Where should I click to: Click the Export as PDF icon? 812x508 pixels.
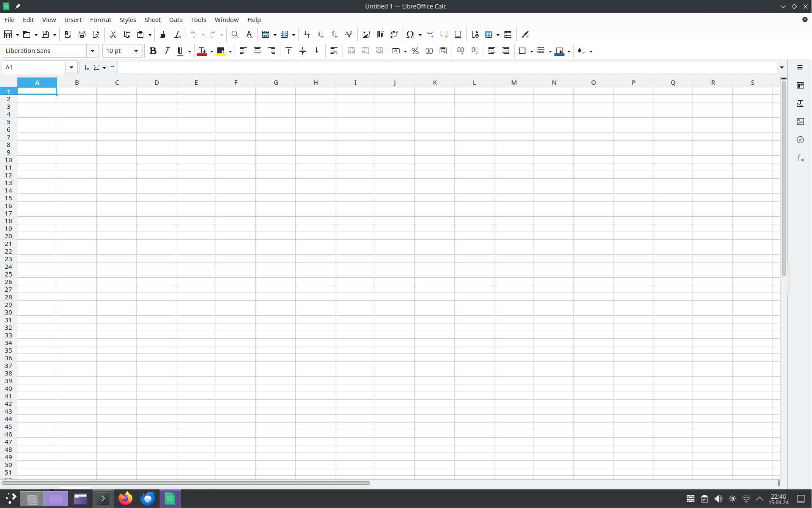(x=68, y=34)
